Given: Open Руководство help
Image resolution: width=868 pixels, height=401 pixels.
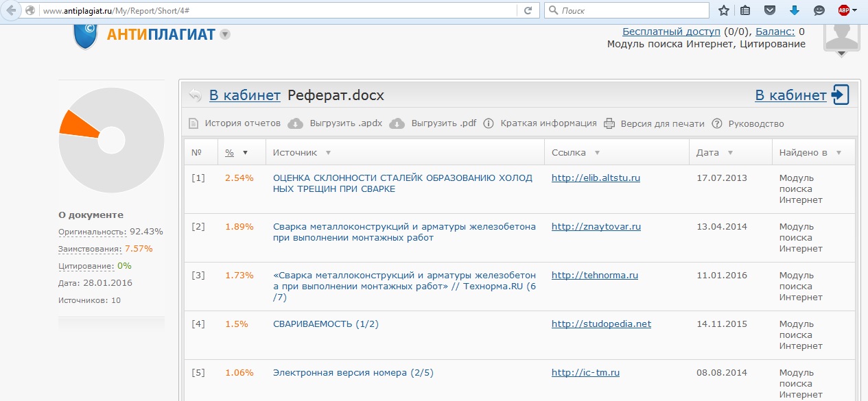Looking at the screenshot, I should click(x=756, y=123).
